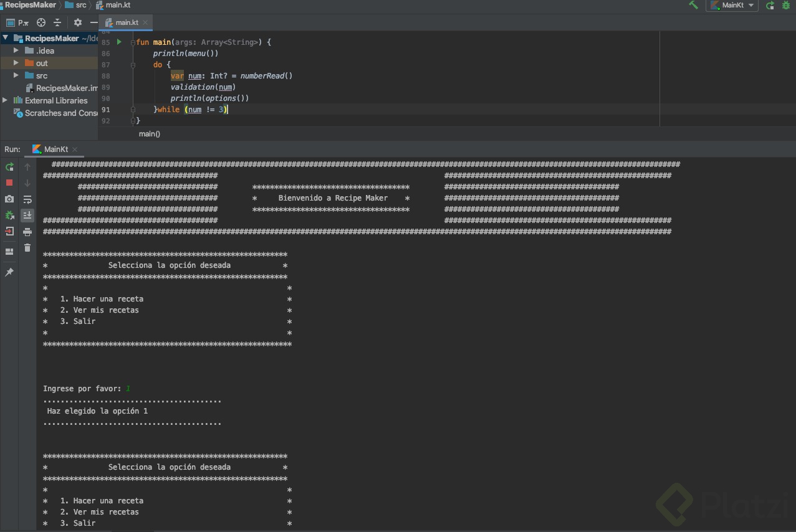Click the Debug bug icon in top toolbar
The image size is (796, 532).
pyautogui.click(x=786, y=5)
